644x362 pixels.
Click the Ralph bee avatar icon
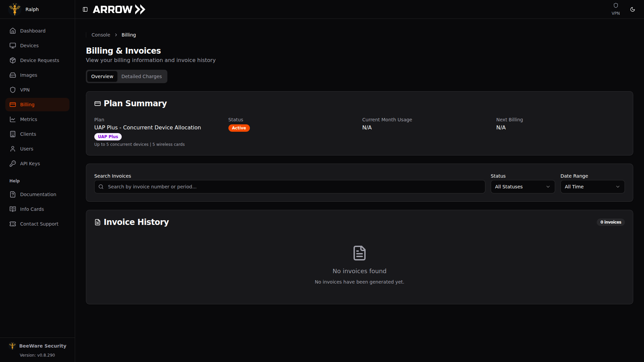point(15,9)
